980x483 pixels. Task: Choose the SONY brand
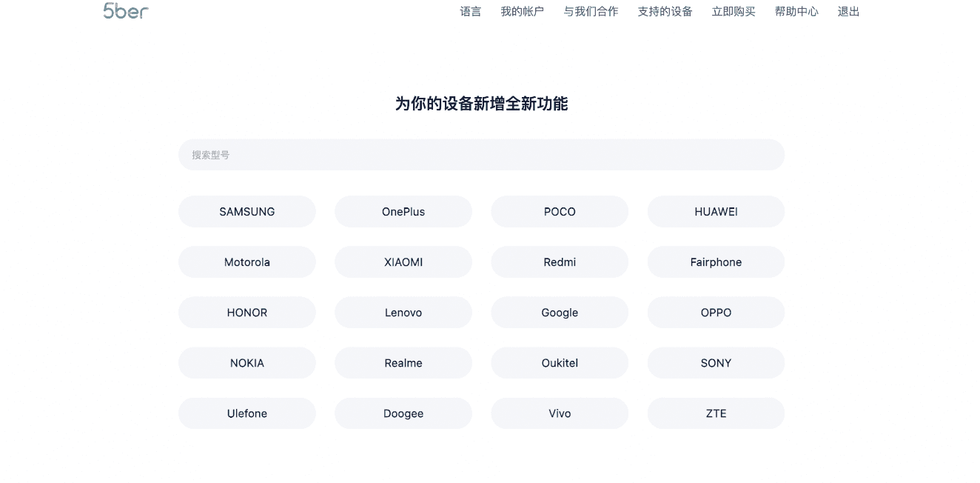[x=716, y=362]
